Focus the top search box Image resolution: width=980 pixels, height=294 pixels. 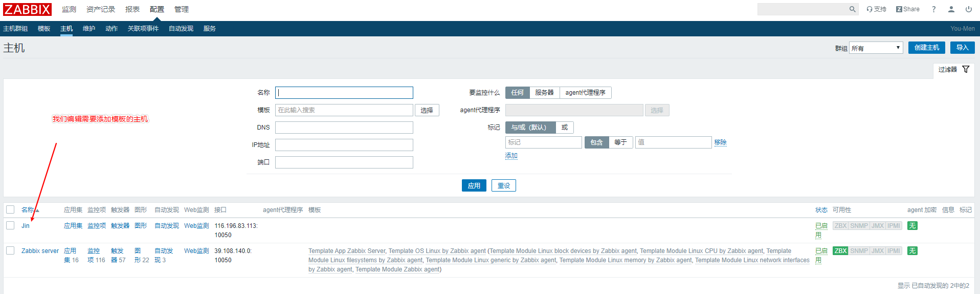tap(803, 9)
